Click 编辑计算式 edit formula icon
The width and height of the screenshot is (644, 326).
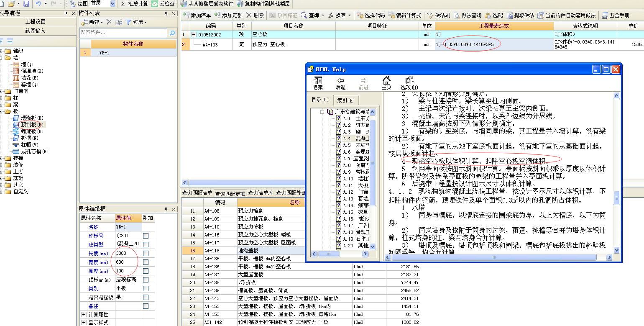pos(391,15)
